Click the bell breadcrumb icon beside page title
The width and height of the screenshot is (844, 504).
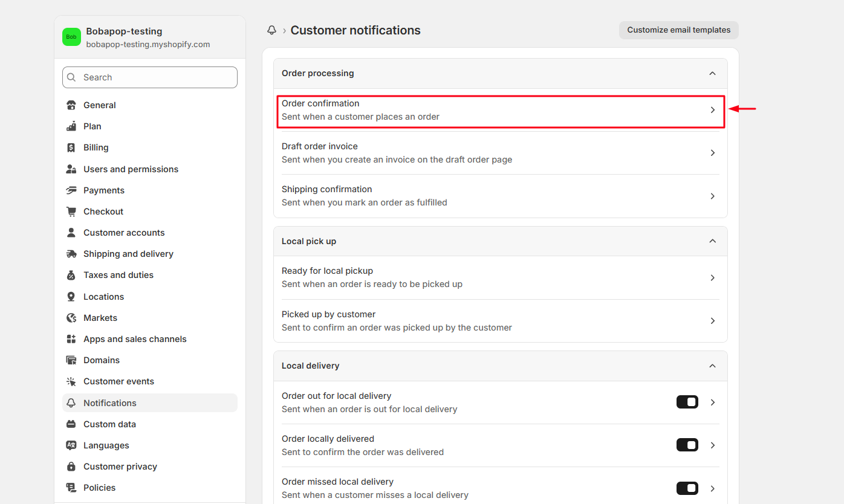pyautogui.click(x=272, y=30)
